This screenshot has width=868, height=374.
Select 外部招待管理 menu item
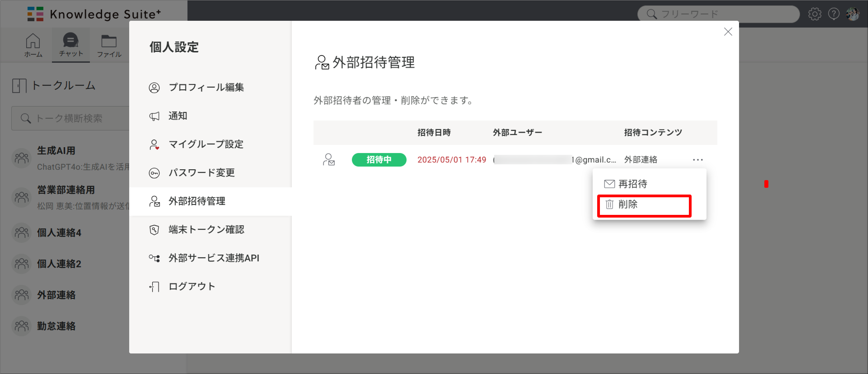click(210, 201)
